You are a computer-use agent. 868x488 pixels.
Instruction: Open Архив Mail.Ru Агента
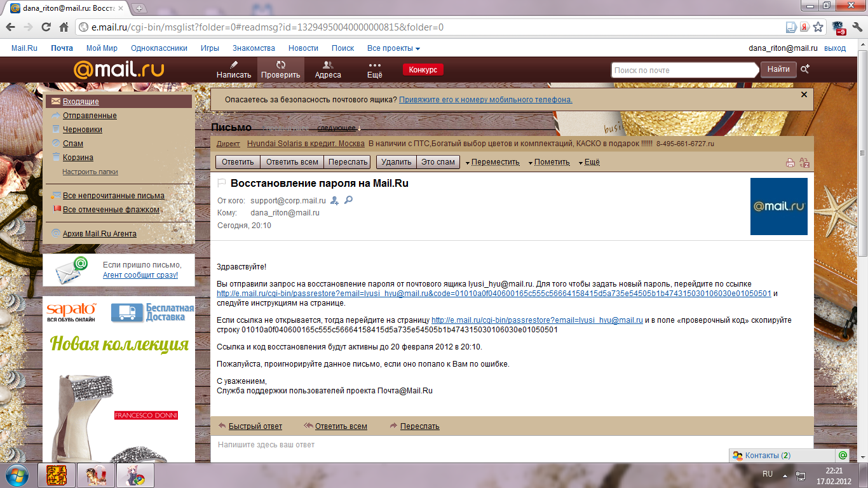click(100, 234)
